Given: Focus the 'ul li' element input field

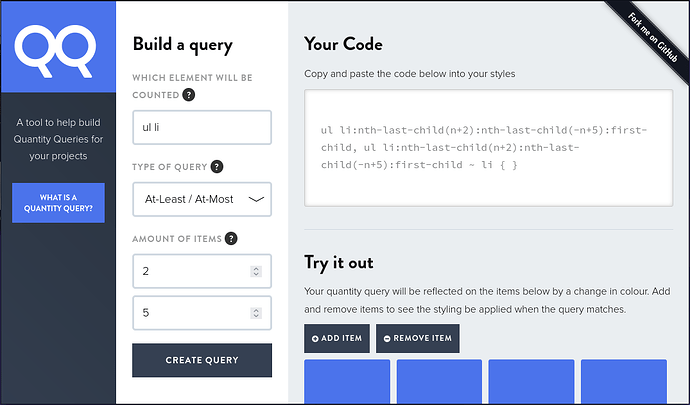Looking at the screenshot, I should tap(200, 127).
